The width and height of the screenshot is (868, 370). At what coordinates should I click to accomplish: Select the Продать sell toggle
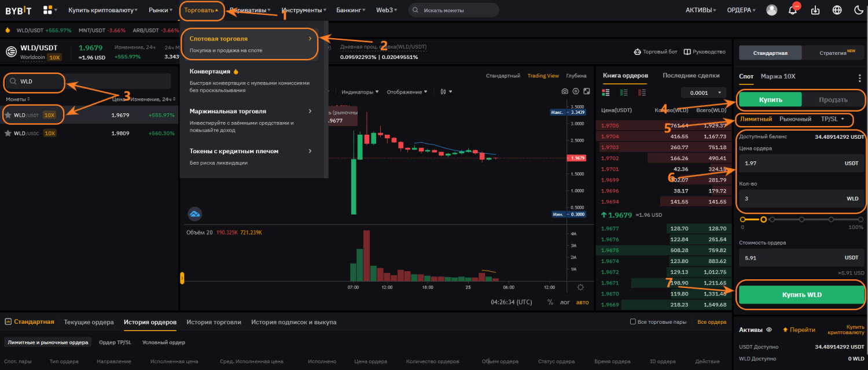(833, 99)
